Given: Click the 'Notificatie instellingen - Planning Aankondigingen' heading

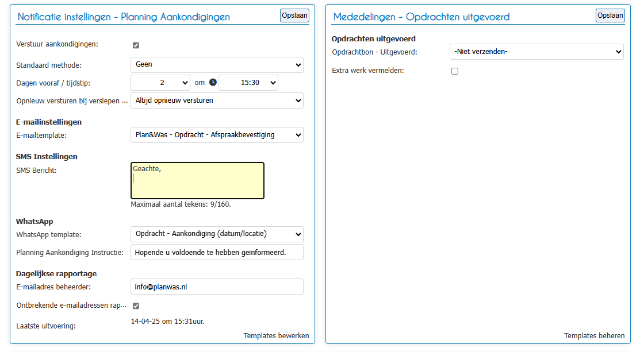Looking at the screenshot, I should (124, 17).
